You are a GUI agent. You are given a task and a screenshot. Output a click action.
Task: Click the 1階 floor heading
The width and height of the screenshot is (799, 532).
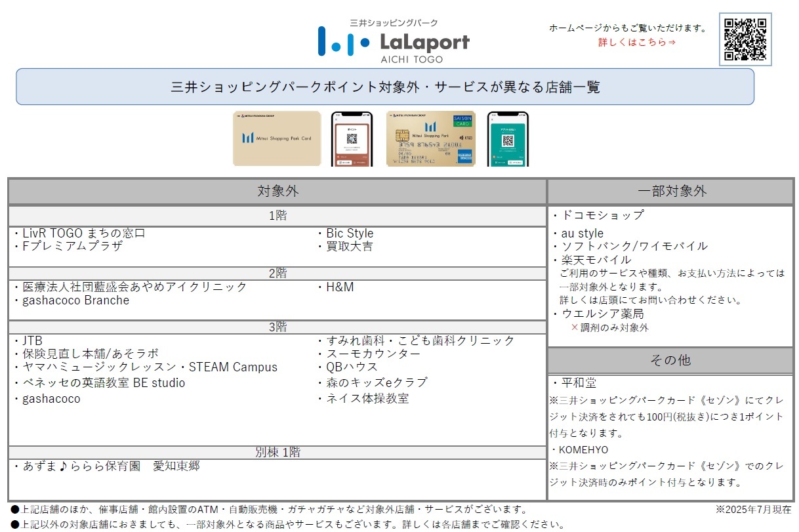(x=277, y=216)
